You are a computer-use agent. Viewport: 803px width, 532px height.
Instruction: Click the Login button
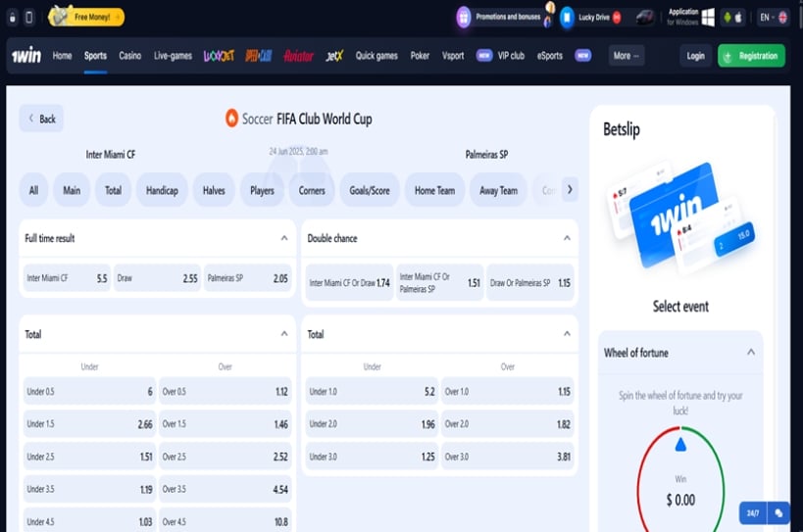pyautogui.click(x=695, y=56)
